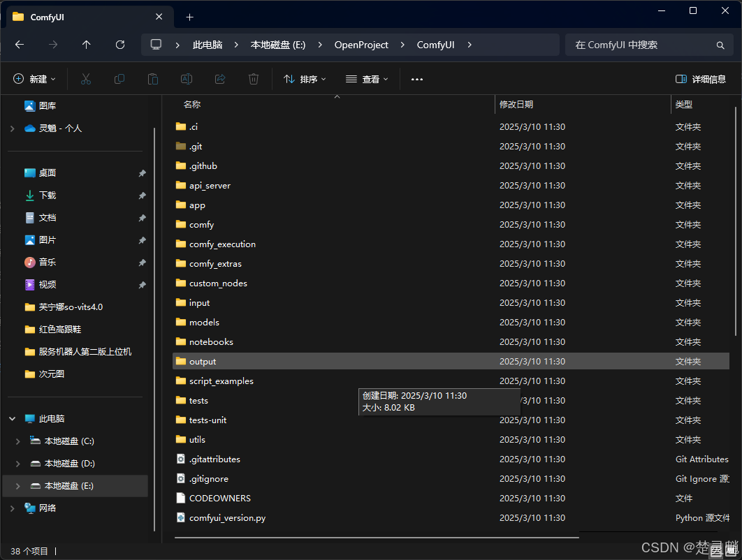Click the horizontal scrollbar below file list
This screenshot has height=560, width=742.
point(377,538)
